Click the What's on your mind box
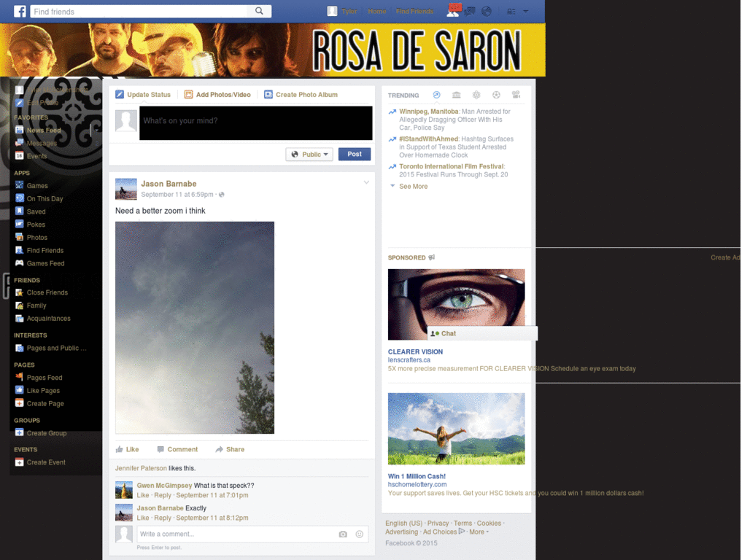 [256, 122]
